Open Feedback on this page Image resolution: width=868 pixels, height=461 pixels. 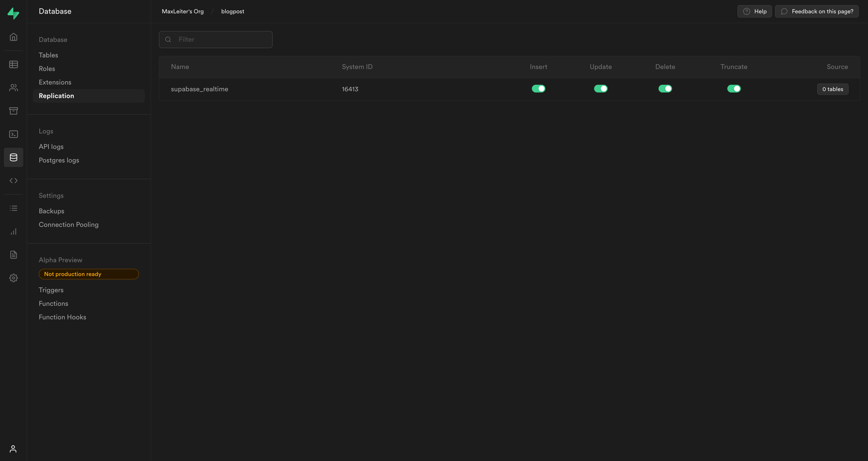[x=817, y=11]
